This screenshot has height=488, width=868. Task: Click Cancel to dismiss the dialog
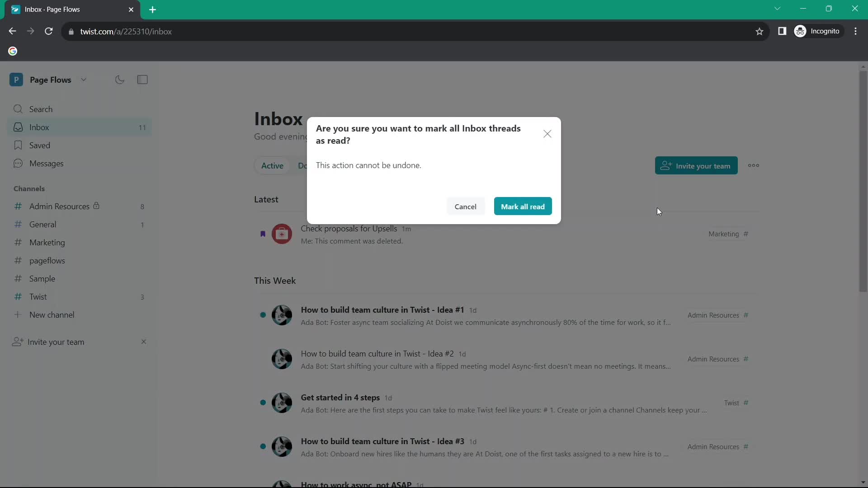tap(466, 206)
